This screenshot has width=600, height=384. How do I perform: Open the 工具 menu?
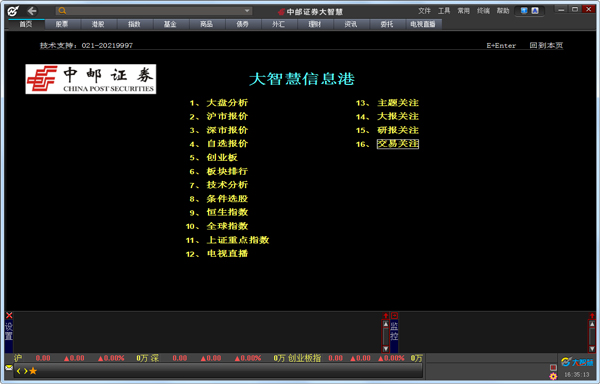point(444,11)
